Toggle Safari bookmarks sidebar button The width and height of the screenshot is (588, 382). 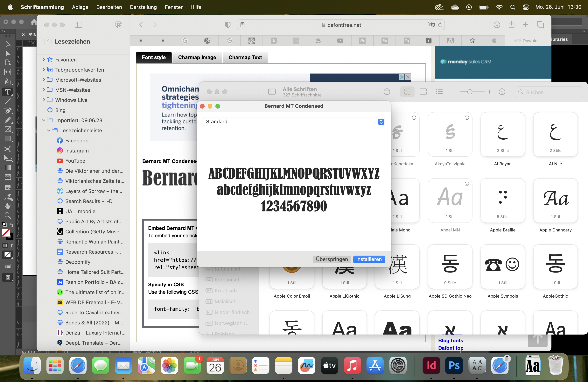(78, 25)
